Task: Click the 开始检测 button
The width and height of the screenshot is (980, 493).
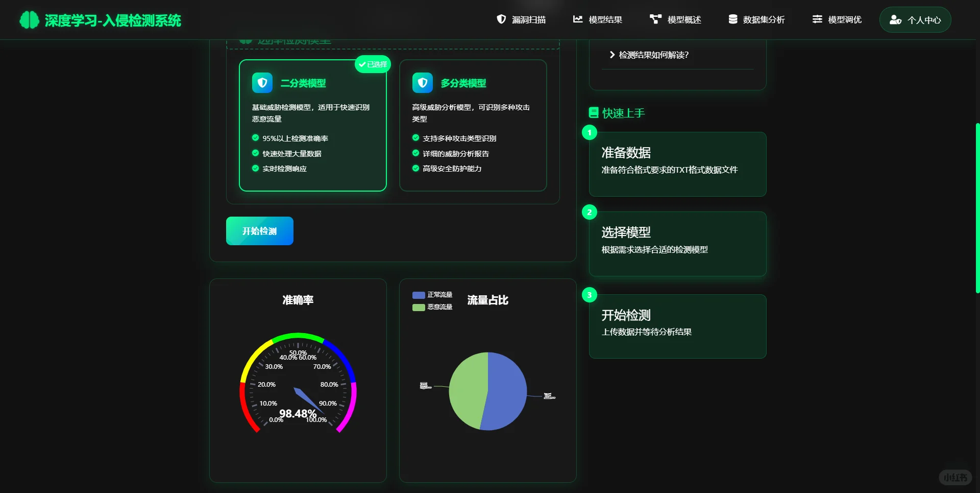Action: (259, 230)
